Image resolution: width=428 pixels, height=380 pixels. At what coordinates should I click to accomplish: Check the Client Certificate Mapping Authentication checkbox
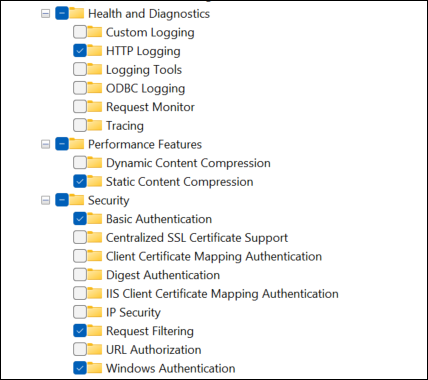pyautogui.click(x=80, y=256)
